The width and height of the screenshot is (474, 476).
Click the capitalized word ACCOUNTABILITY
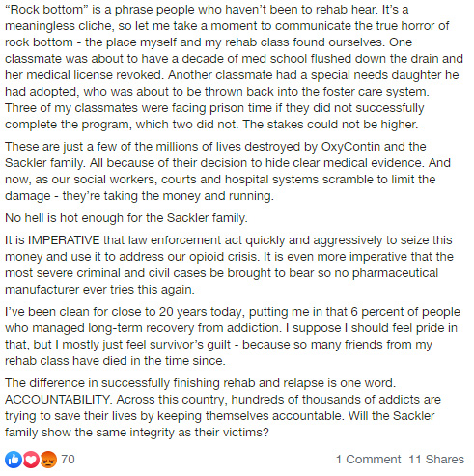pyautogui.click(x=59, y=400)
